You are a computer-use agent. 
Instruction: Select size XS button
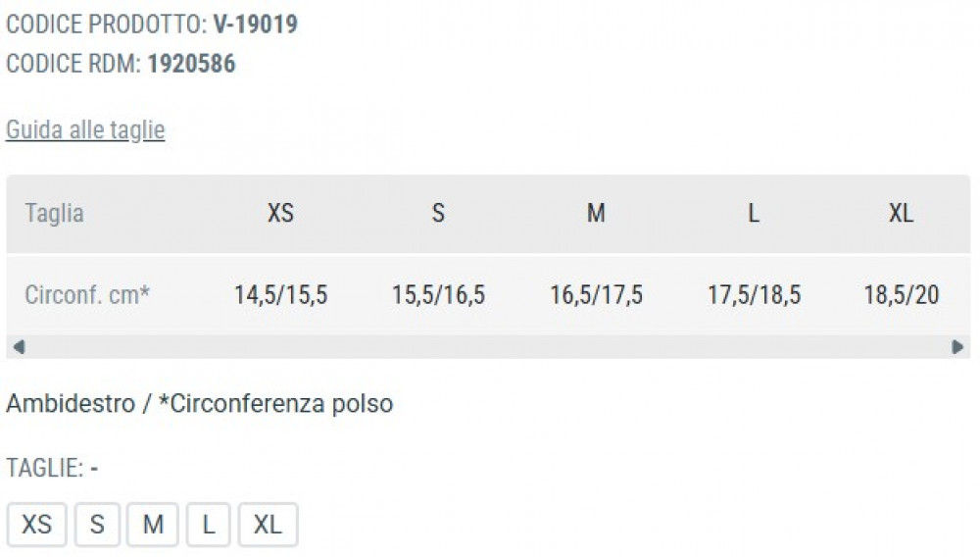click(37, 525)
